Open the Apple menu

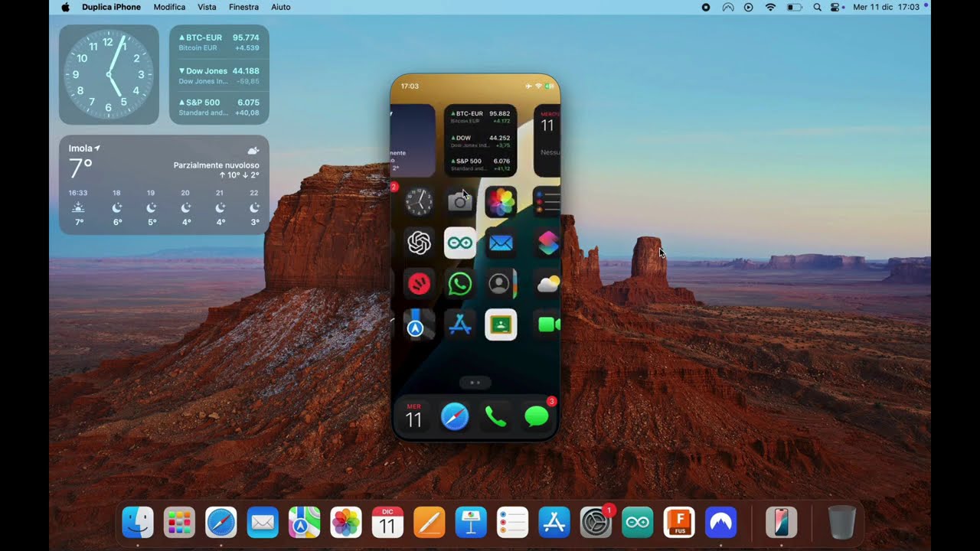pyautogui.click(x=65, y=7)
